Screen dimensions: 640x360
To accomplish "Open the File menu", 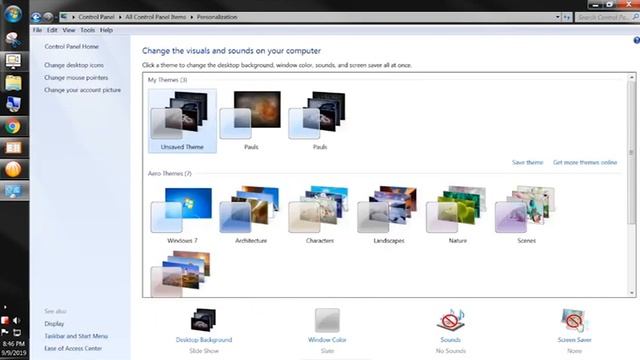I will pyautogui.click(x=37, y=30).
